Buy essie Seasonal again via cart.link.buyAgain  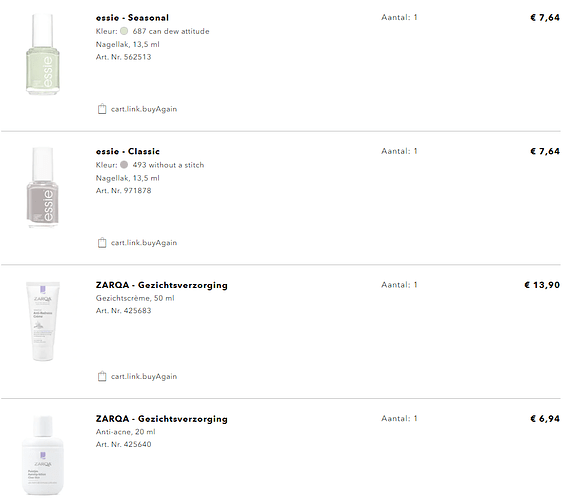click(144, 109)
